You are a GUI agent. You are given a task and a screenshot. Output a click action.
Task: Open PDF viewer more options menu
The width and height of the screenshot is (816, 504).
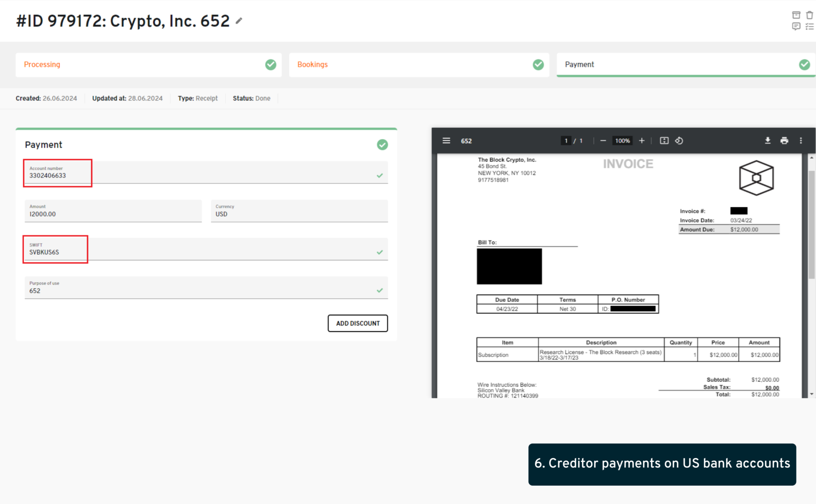tap(801, 141)
